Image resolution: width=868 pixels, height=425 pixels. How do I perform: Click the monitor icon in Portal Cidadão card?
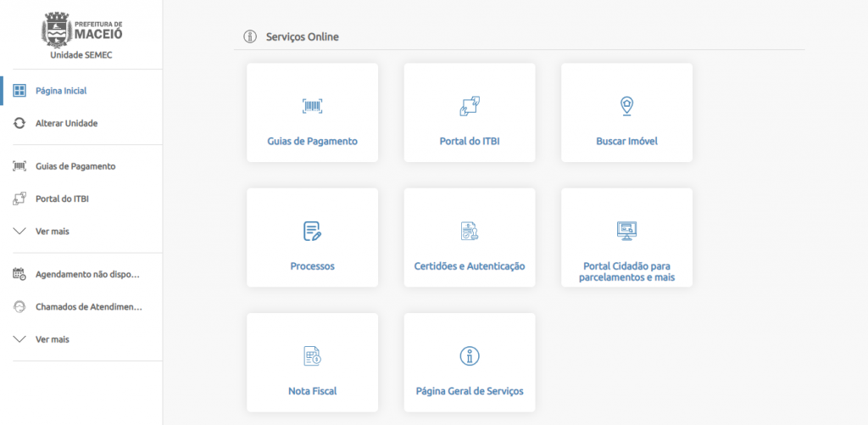click(626, 231)
